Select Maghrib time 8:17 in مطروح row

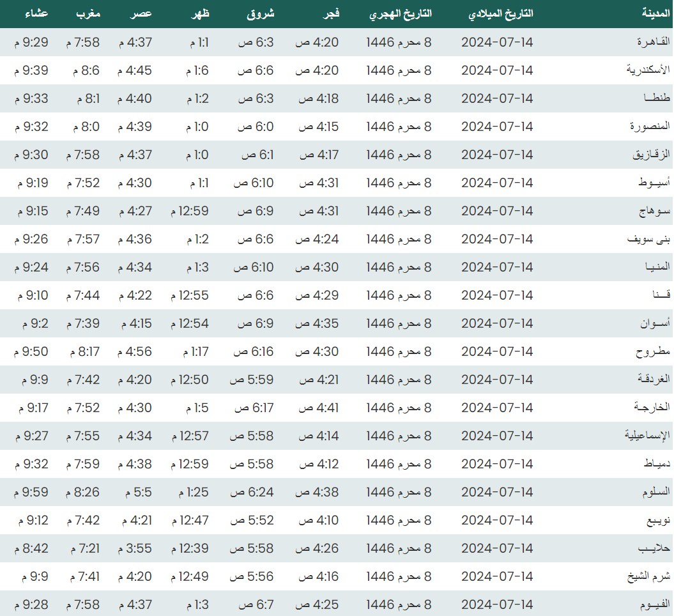point(83,351)
